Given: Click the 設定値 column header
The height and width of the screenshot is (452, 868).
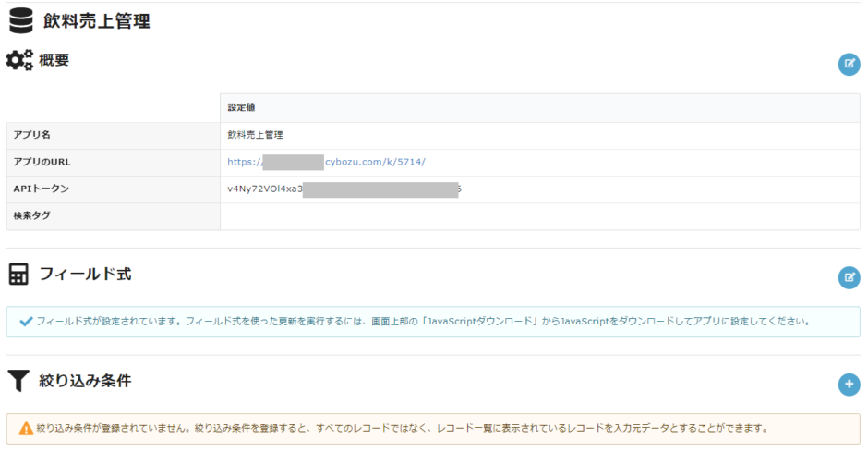Looking at the screenshot, I should click(x=242, y=108).
